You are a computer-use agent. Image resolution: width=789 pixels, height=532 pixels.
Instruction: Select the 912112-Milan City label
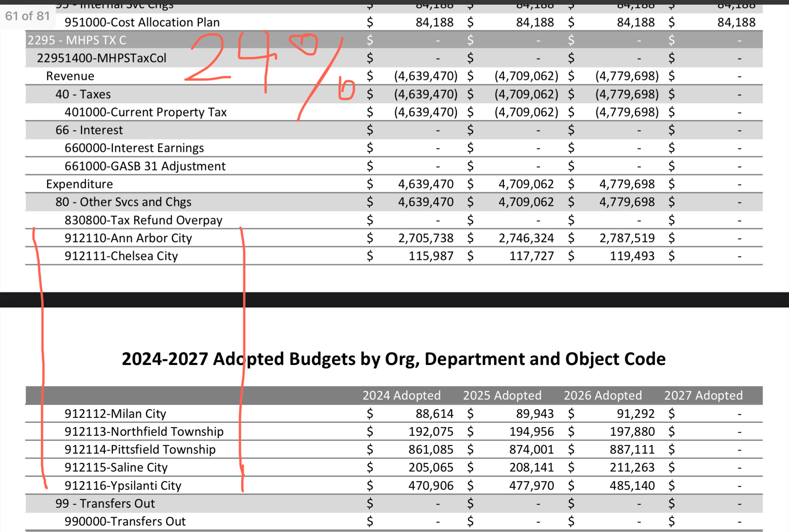(115, 413)
